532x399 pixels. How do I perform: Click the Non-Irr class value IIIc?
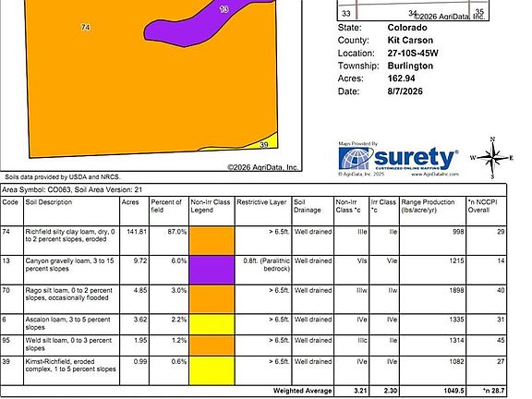click(362, 340)
